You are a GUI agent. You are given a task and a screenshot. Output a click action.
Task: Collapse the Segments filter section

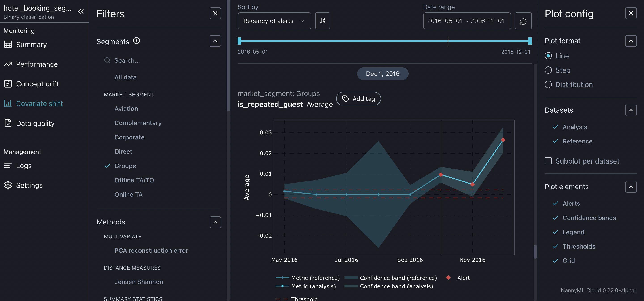215,41
